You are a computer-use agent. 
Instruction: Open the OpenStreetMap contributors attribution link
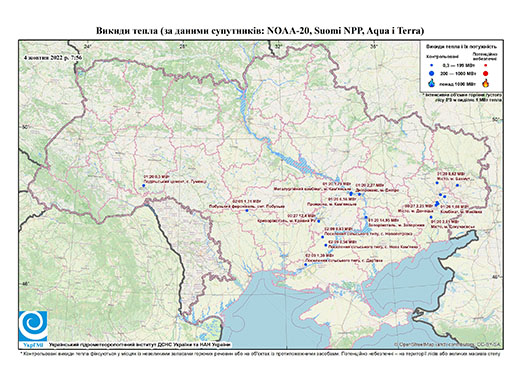(448, 344)
